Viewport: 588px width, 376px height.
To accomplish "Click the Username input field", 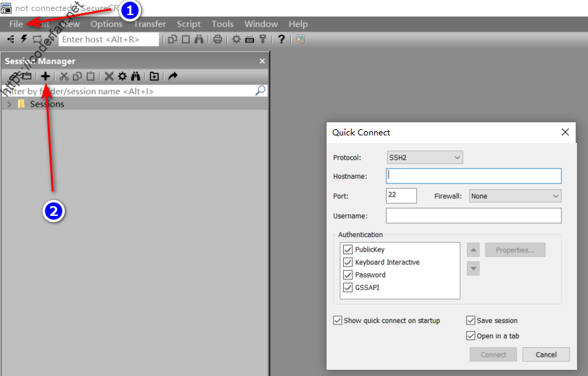I will tap(474, 216).
